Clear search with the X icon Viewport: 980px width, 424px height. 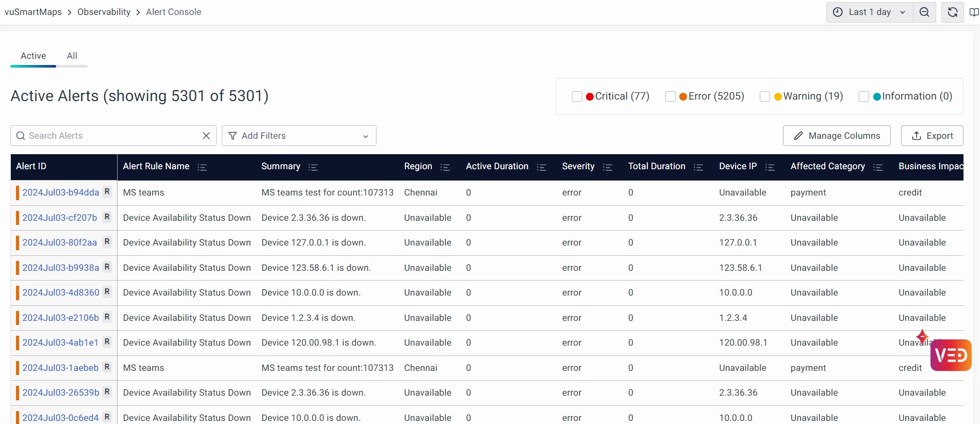coord(206,136)
